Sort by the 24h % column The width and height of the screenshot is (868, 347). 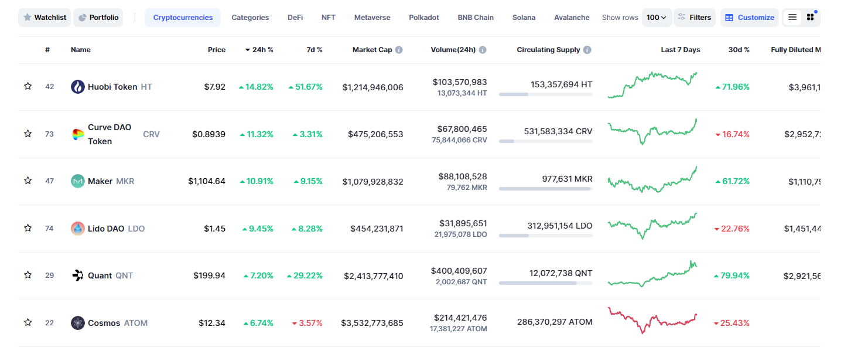259,50
